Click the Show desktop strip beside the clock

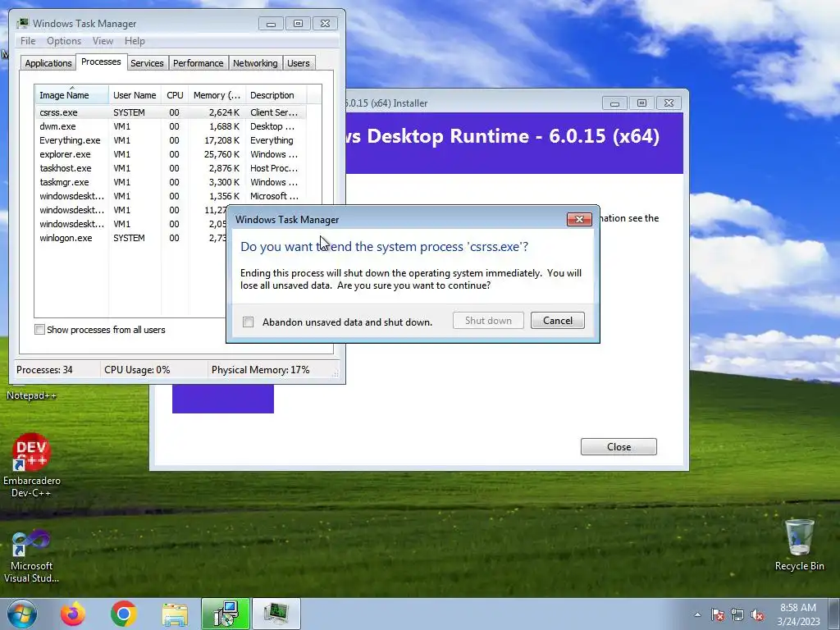tap(835, 614)
